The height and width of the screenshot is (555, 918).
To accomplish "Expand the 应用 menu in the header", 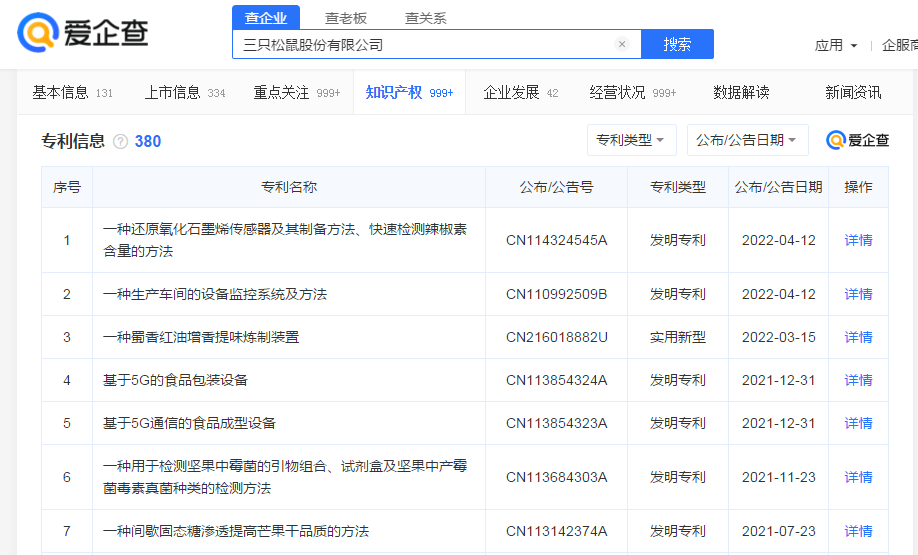I will click(836, 45).
